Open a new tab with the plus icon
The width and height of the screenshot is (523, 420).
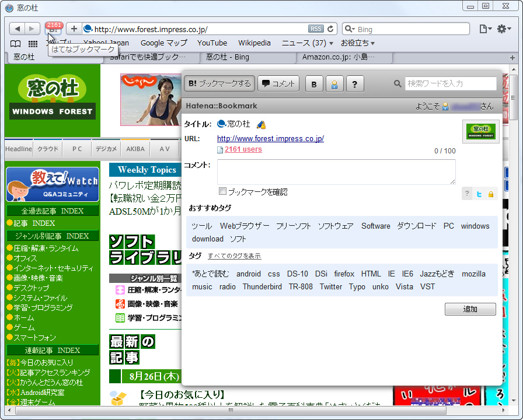coord(512,58)
